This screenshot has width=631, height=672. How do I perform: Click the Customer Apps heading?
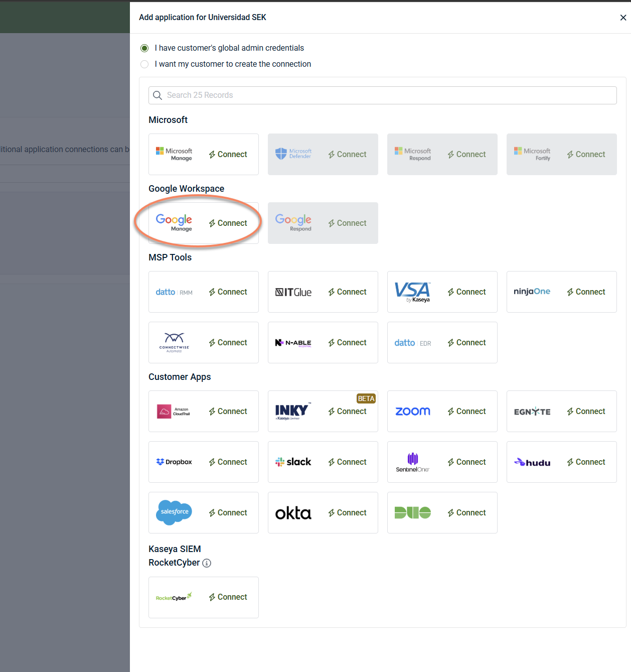tap(180, 377)
